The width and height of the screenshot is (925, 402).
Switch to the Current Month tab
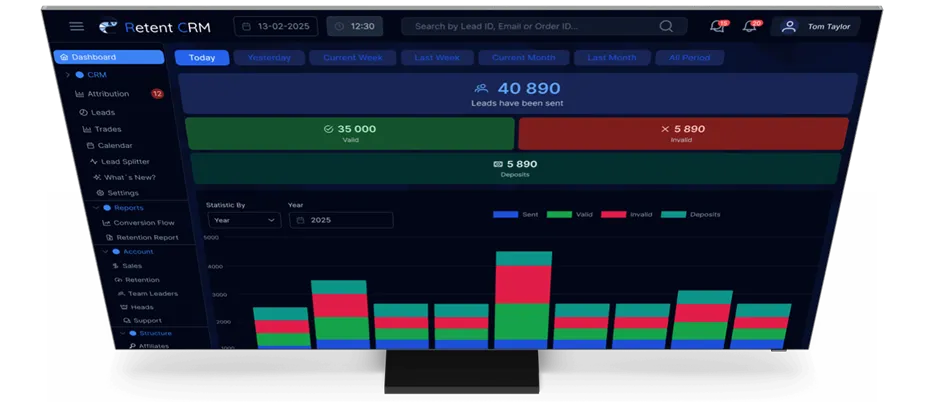(x=524, y=58)
